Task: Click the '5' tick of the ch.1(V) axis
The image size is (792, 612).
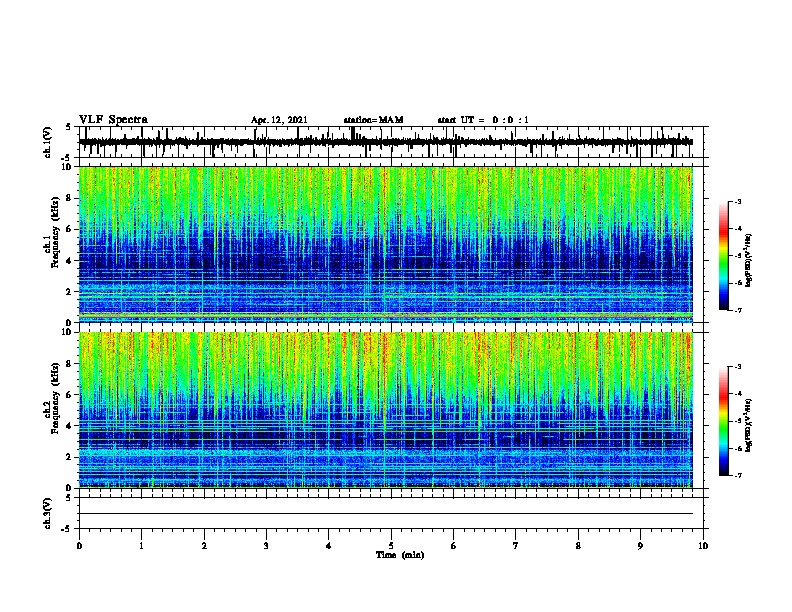Action: (x=69, y=127)
